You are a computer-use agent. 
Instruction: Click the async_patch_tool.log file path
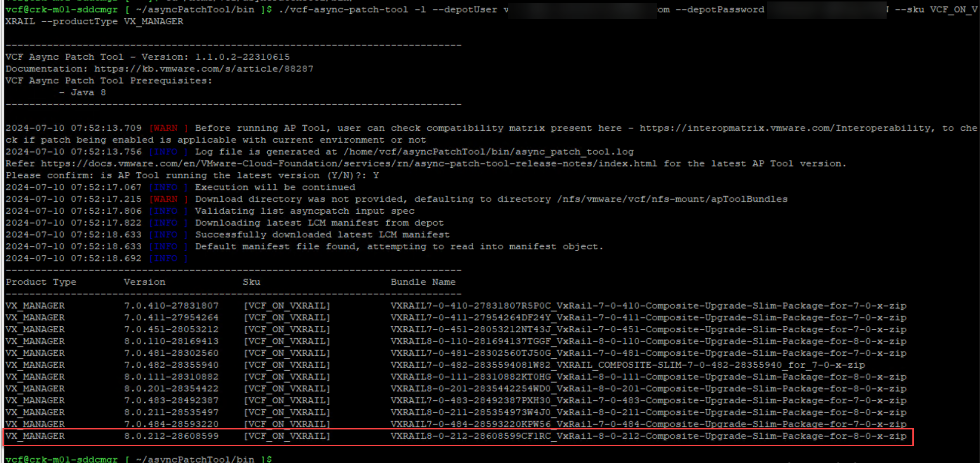tap(489, 152)
